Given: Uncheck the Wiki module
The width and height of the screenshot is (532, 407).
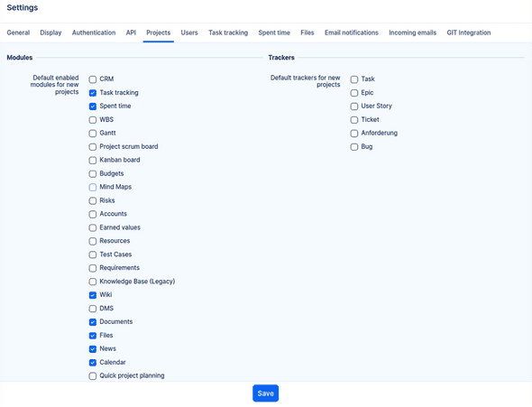Looking at the screenshot, I should pos(93,295).
